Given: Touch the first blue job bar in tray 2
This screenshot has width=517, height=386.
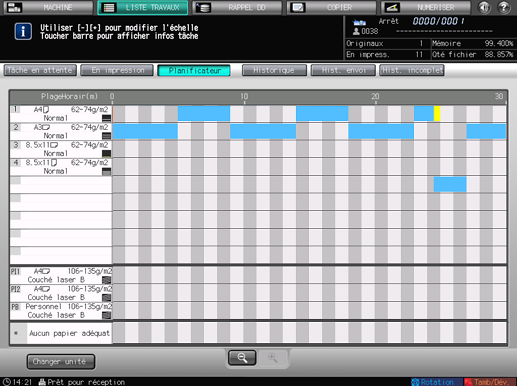Looking at the screenshot, I should coord(145,131).
